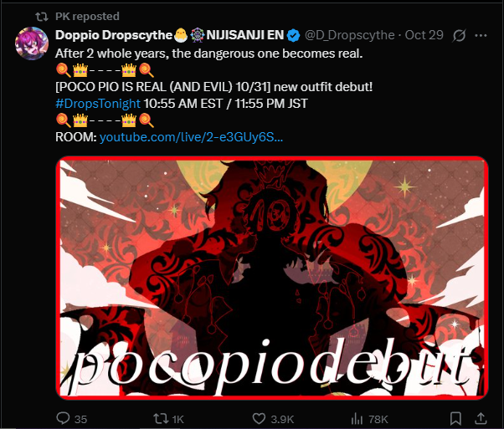
Task: Click the PK reposted label
Action: (87, 16)
